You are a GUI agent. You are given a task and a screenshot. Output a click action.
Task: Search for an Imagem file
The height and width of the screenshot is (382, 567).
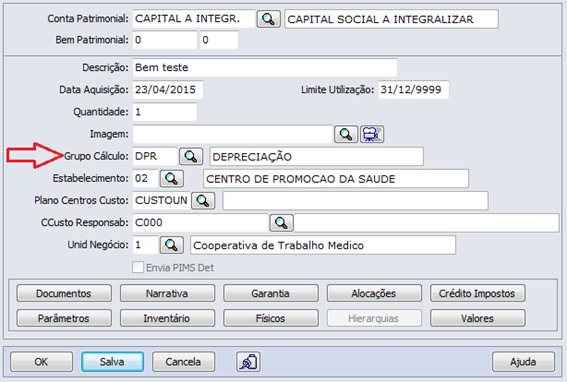click(x=346, y=134)
